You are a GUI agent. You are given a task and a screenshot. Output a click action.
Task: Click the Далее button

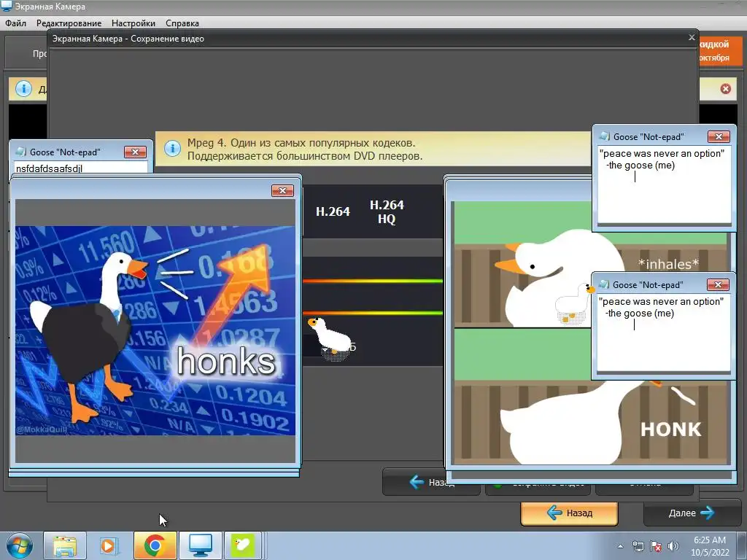692,513
